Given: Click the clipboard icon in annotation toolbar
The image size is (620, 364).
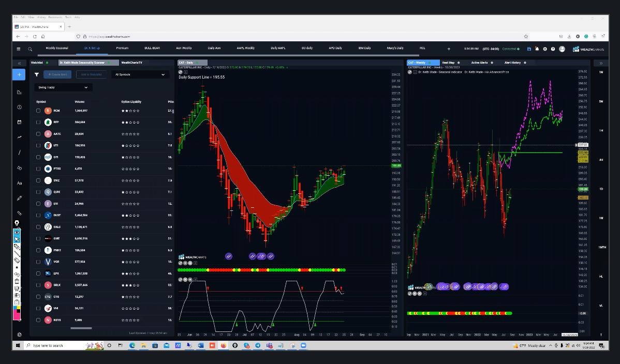Looking at the screenshot, I should pyautogui.click(x=17, y=302).
